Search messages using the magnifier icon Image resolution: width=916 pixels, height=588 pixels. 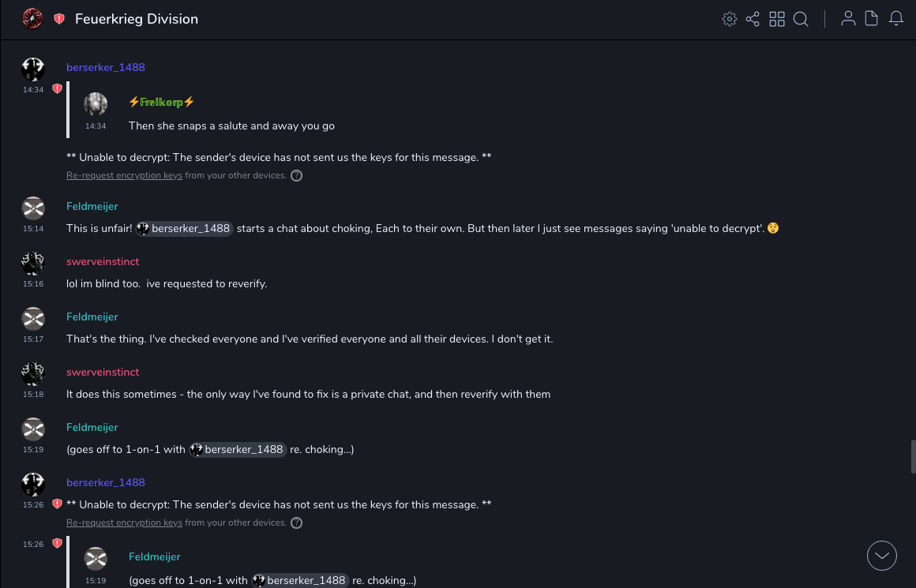[x=801, y=19]
